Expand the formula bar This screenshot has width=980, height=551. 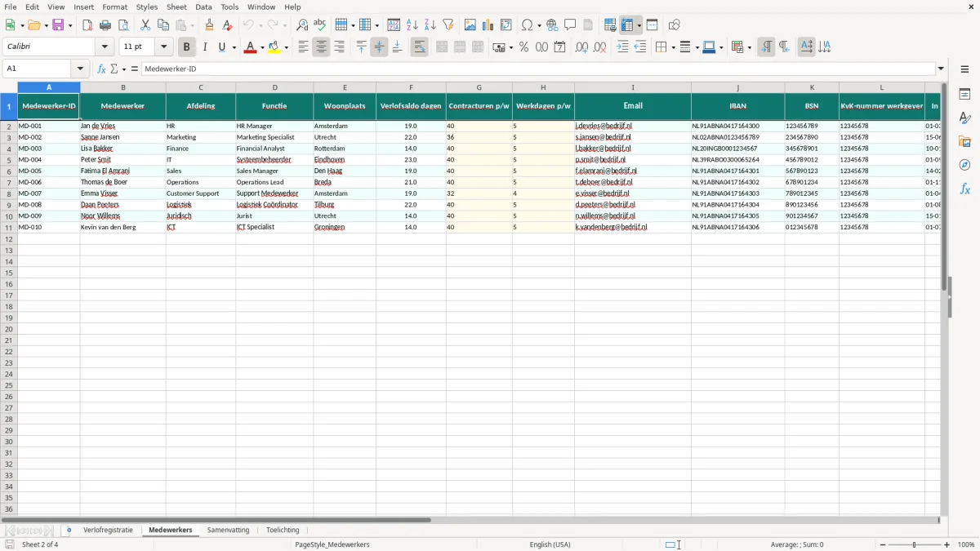point(941,69)
